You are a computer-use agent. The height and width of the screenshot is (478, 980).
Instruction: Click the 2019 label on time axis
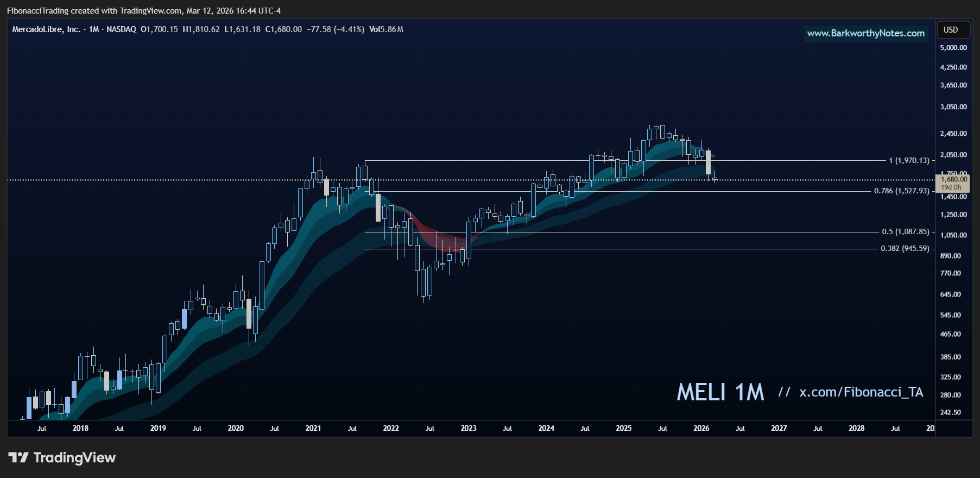click(x=158, y=428)
